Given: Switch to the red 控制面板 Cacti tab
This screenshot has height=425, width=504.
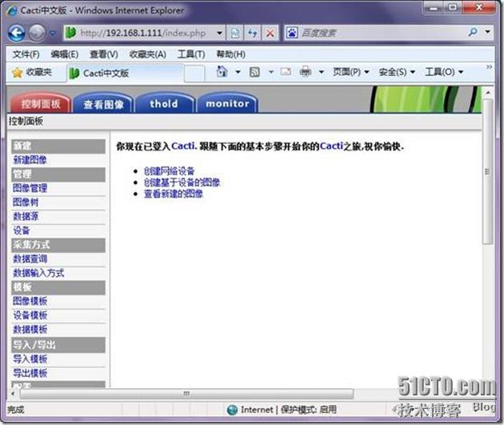Looking at the screenshot, I should pos(41,103).
